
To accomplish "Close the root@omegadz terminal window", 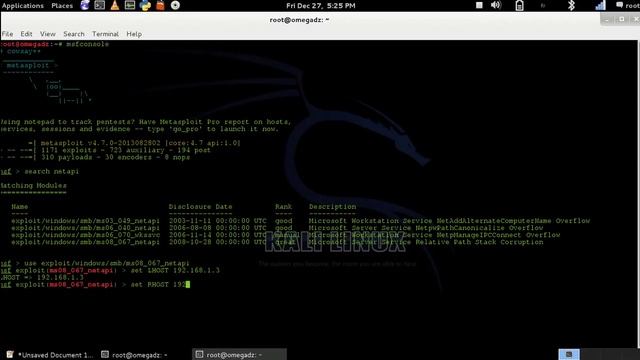I will tap(636, 20).
